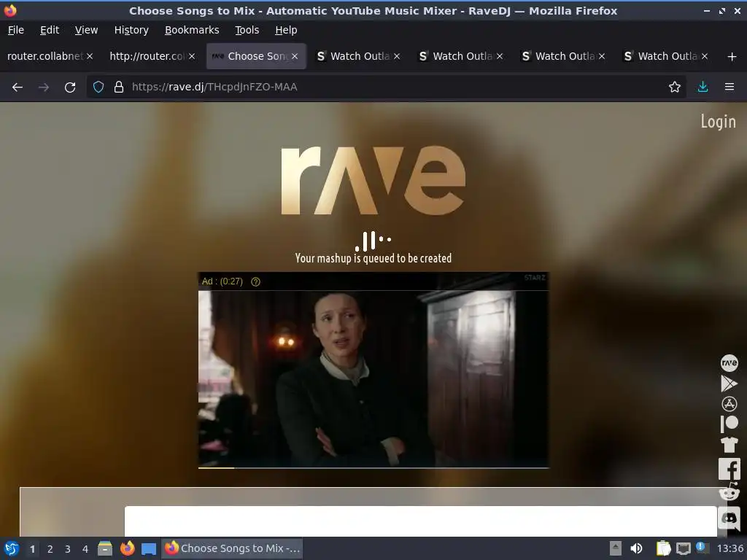Open the merchandise T-shirt icon
Viewport: 747px width, 560px height.
click(729, 444)
